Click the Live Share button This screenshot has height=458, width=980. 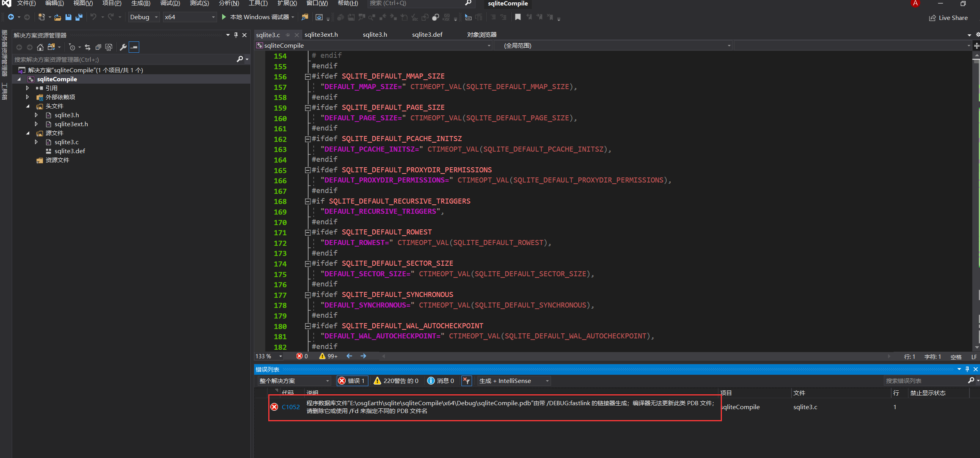pos(949,18)
